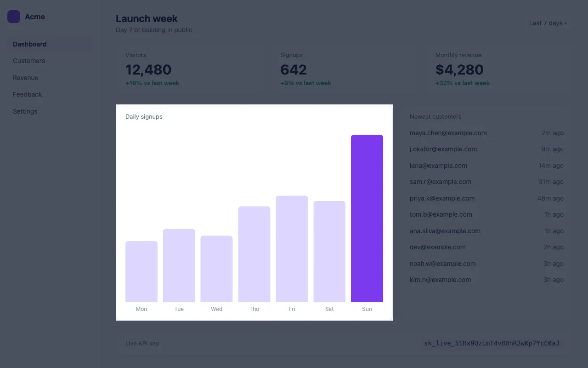Click noah.w@example.com customer email

click(x=443, y=264)
